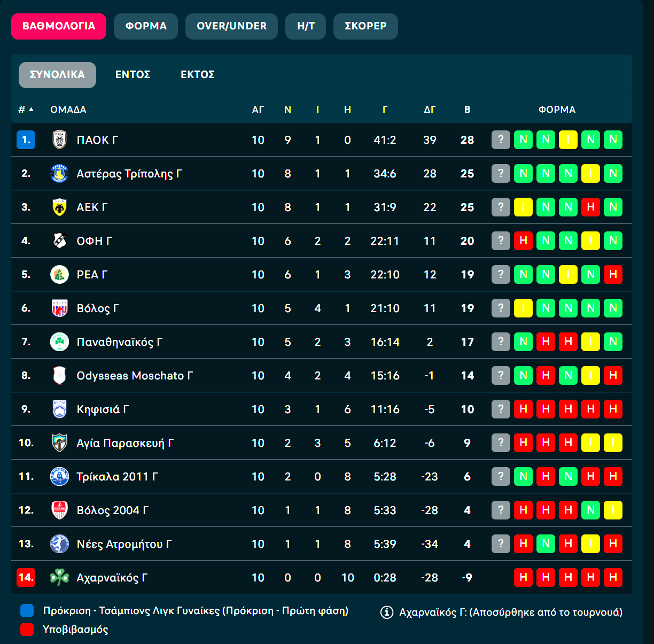The width and height of the screenshot is (654, 644).
Task: Click the ΑΕΚ Γ yellow crest icon
Action: (59, 207)
